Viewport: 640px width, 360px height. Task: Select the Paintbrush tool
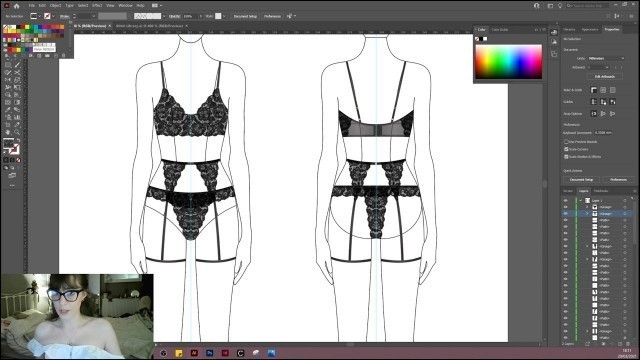click(x=17, y=65)
